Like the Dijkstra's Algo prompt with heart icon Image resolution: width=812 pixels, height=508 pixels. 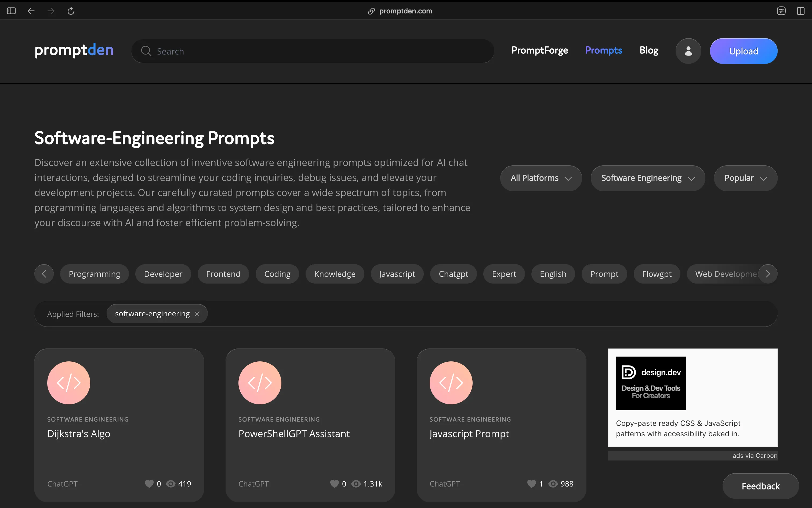pyautogui.click(x=149, y=484)
